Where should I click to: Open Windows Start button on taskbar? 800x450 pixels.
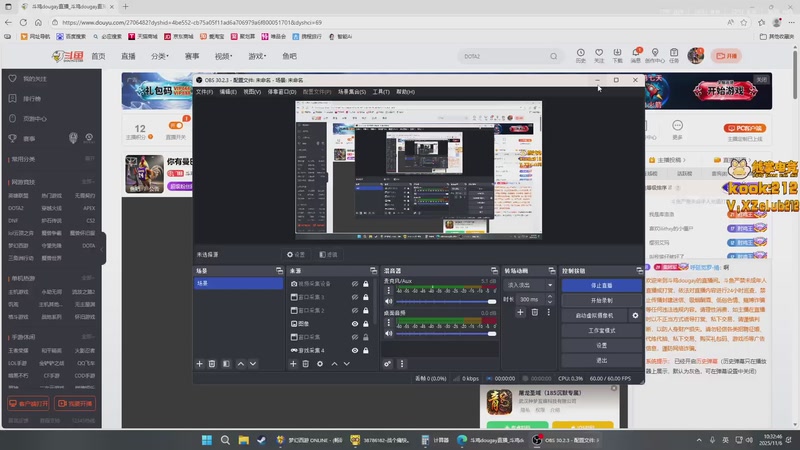click(x=207, y=440)
